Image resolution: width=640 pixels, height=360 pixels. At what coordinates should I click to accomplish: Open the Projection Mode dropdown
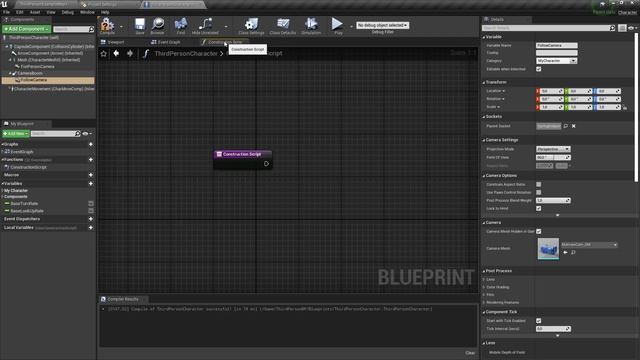pyautogui.click(x=553, y=149)
